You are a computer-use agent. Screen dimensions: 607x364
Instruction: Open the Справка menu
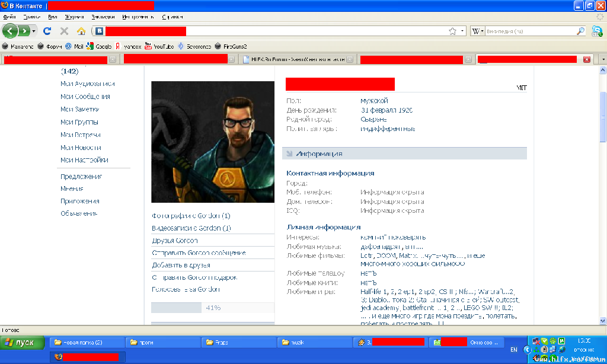(172, 17)
